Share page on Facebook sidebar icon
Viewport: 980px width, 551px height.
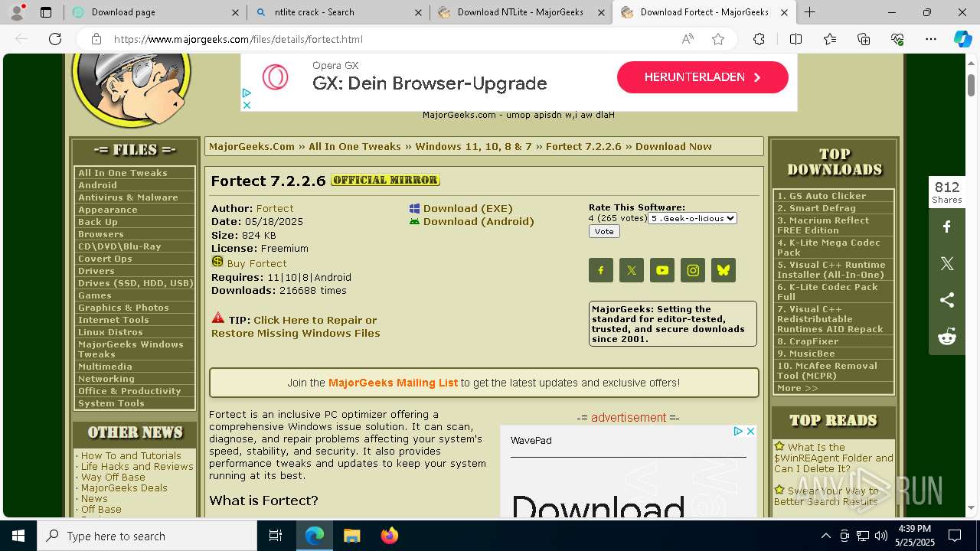click(947, 227)
